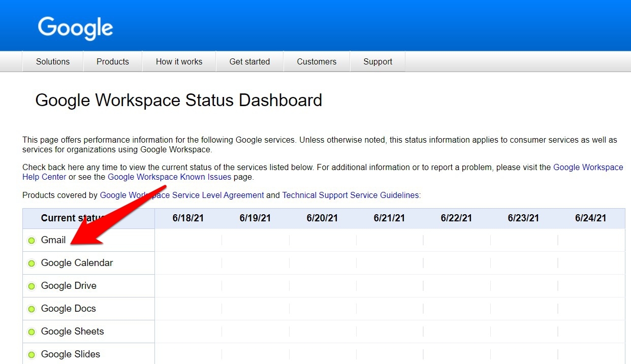The width and height of the screenshot is (631, 364).
Task: Open the Products menu item
Action: pyautogui.click(x=113, y=61)
